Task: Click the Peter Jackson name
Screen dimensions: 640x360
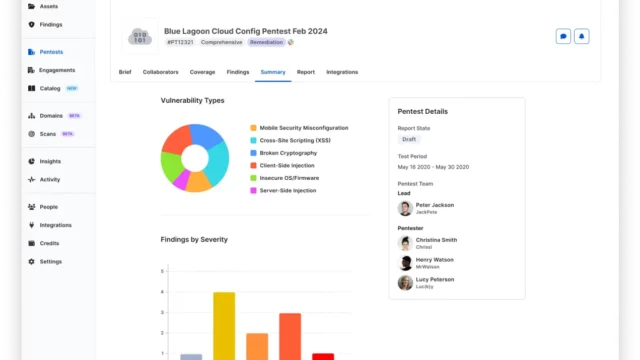Action: pos(435,205)
